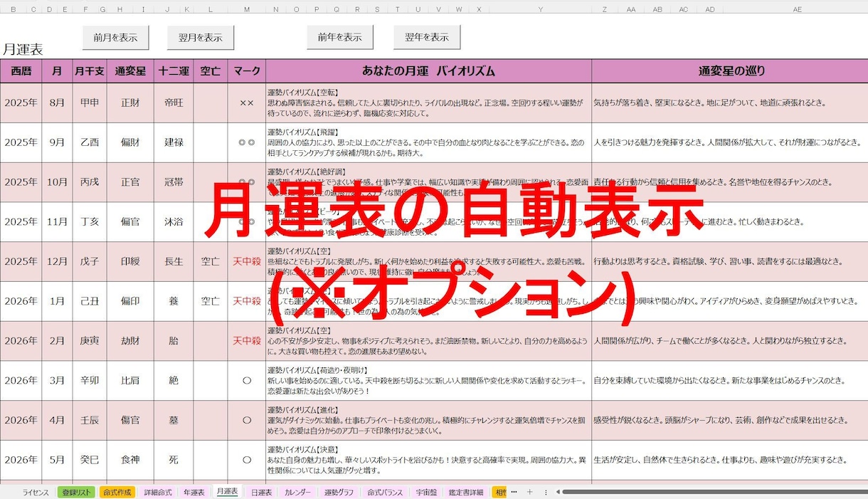Select the 西暦 header cell

pyautogui.click(x=21, y=71)
